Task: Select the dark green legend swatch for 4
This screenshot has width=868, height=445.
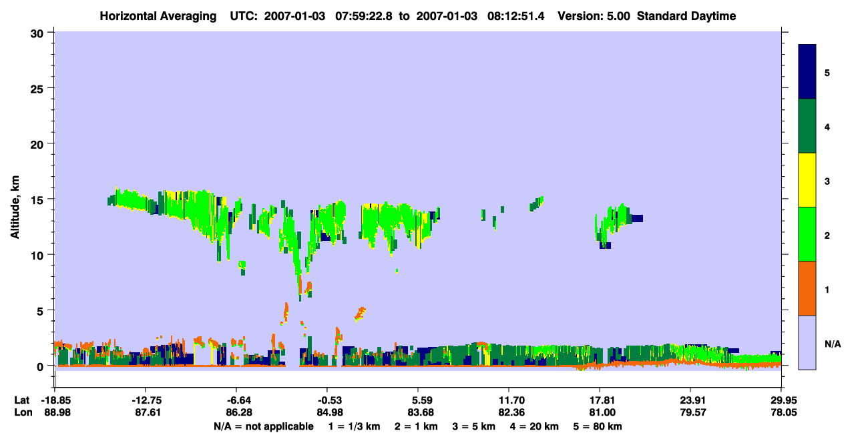Action: tap(807, 126)
